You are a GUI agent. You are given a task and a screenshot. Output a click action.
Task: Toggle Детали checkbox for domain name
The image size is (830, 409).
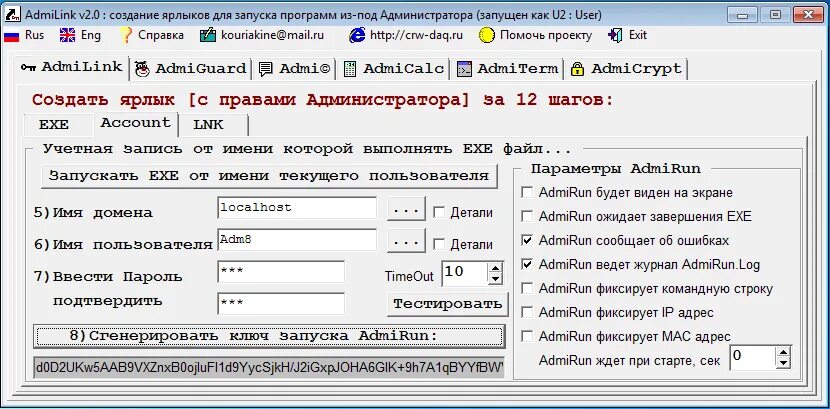[439, 212]
